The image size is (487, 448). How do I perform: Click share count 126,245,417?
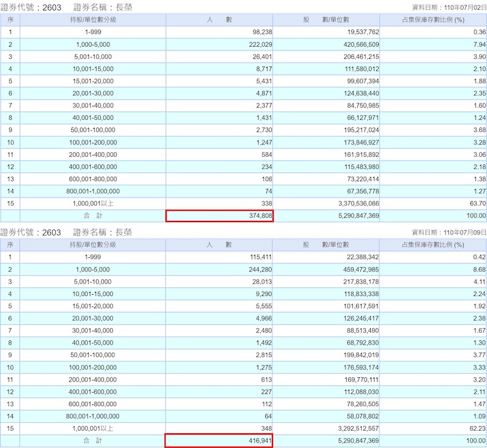click(361, 318)
